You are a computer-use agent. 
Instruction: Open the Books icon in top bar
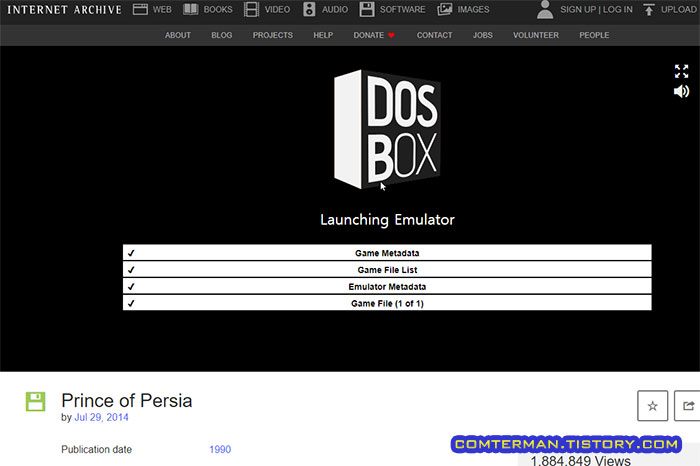(191, 9)
